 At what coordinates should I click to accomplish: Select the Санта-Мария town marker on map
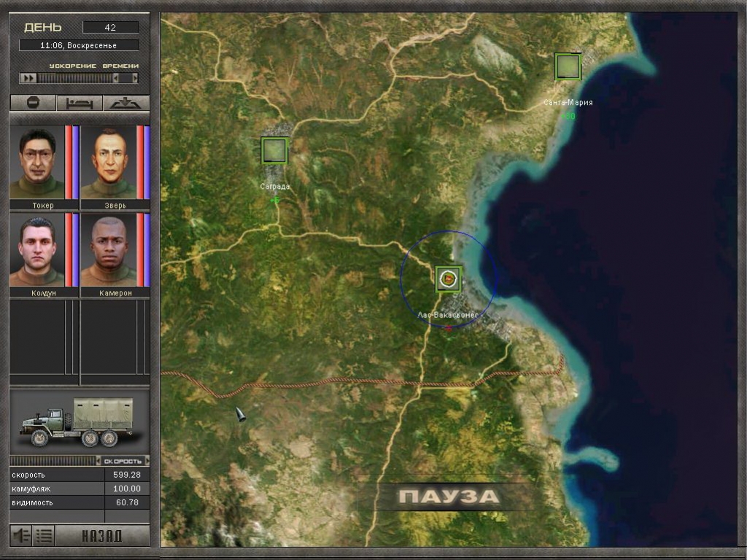568,66
